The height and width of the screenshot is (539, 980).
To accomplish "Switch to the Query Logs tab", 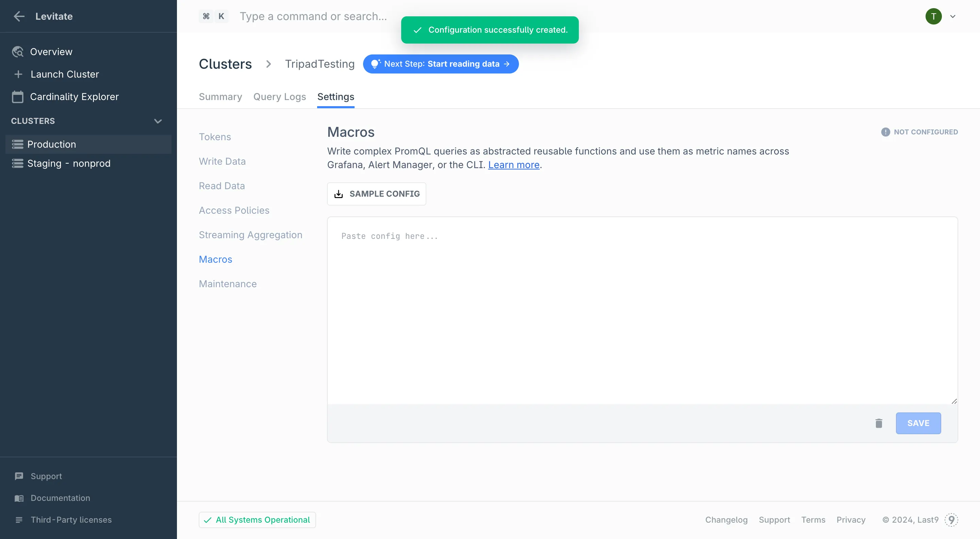I will point(279,97).
